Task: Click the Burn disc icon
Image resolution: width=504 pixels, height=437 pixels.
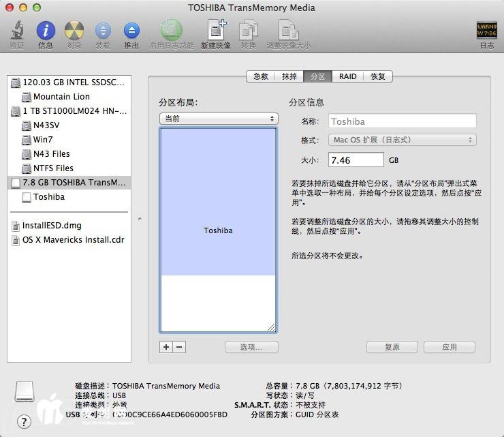Action: 74,31
